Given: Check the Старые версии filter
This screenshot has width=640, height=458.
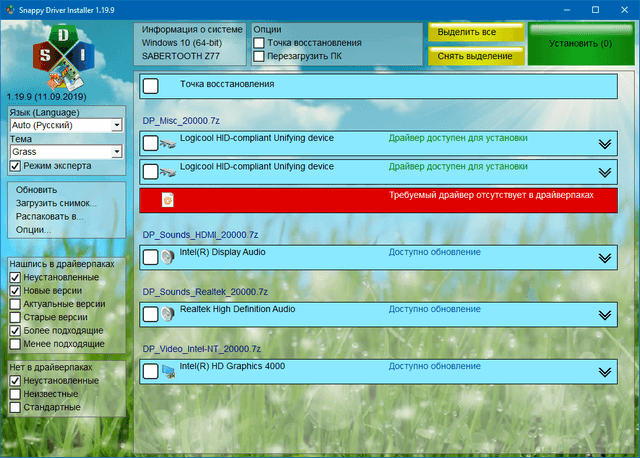Looking at the screenshot, I should coord(15,316).
